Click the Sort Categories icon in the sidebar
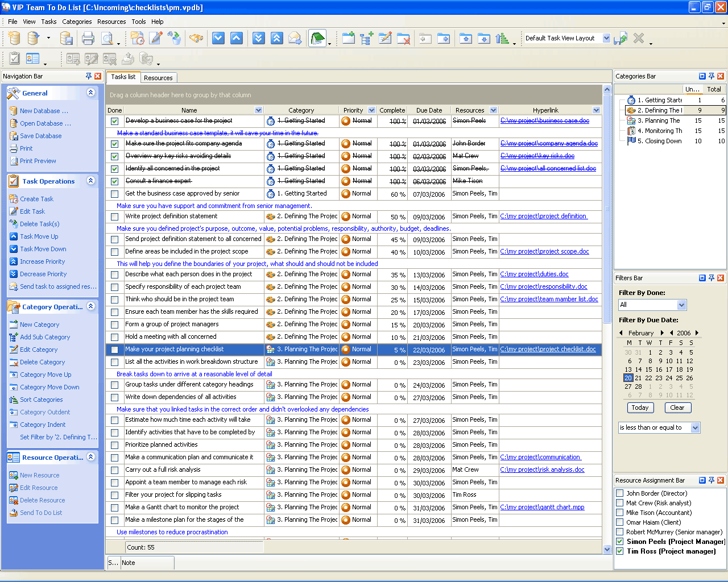 coord(14,400)
